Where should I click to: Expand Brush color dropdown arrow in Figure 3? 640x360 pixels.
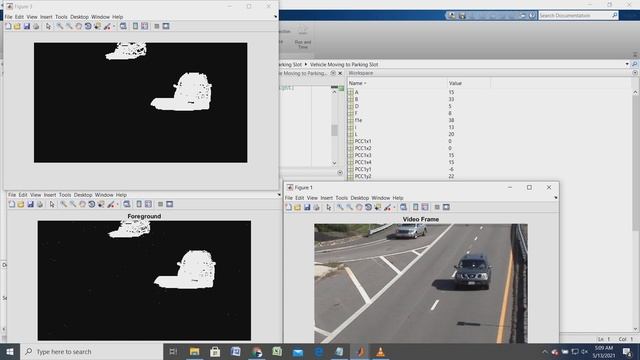pyautogui.click(x=114, y=27)
